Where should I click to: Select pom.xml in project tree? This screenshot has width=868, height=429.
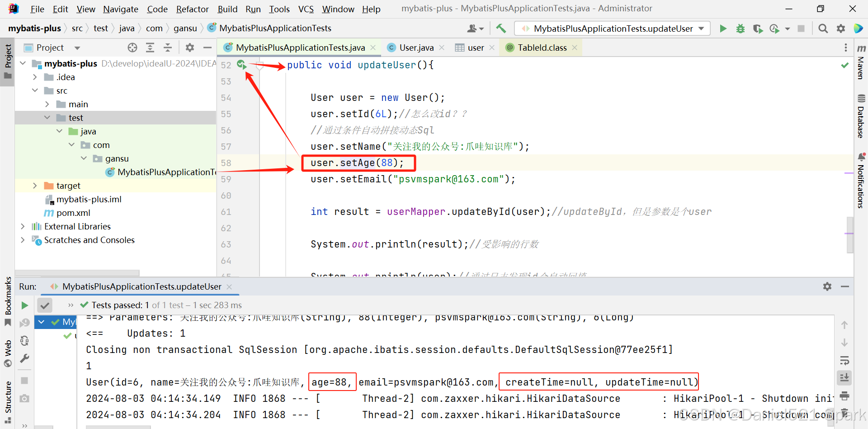coord(73,213)
